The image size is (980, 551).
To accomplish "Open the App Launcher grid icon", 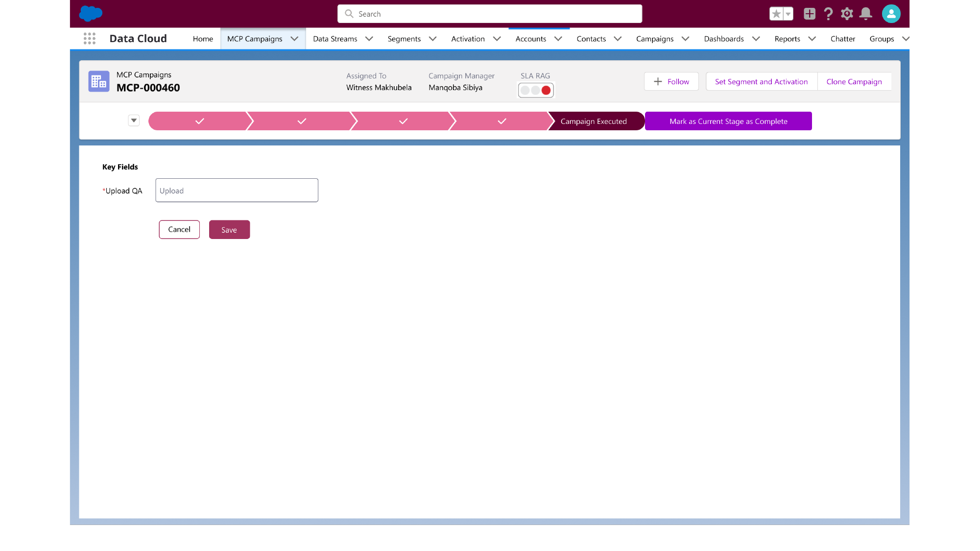I will (x=90, y=39).
